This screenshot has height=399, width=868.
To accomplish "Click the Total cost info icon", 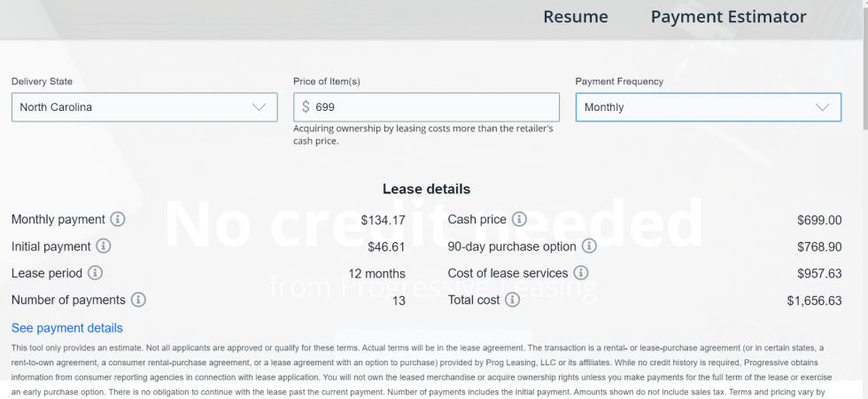I will pyautogui.click(x=513, y=300).
